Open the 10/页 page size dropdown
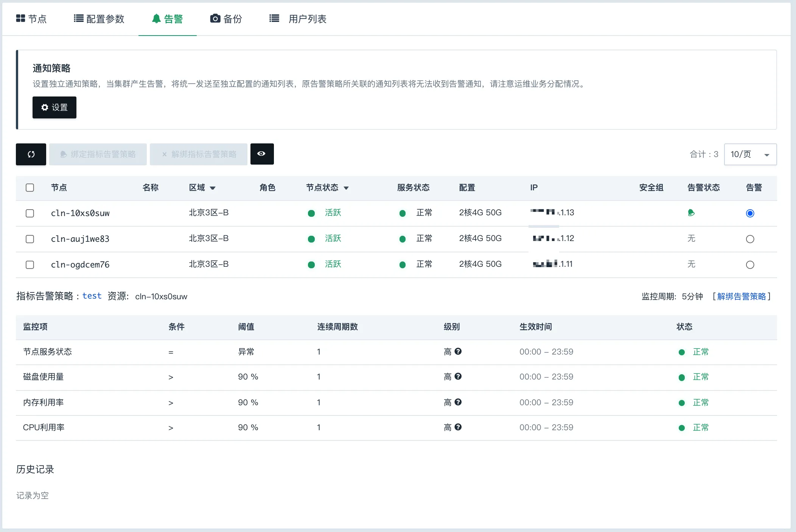Image resolution: width=796 pixels, height=532 pixels. pyautogui.click(x=750, y=154)
